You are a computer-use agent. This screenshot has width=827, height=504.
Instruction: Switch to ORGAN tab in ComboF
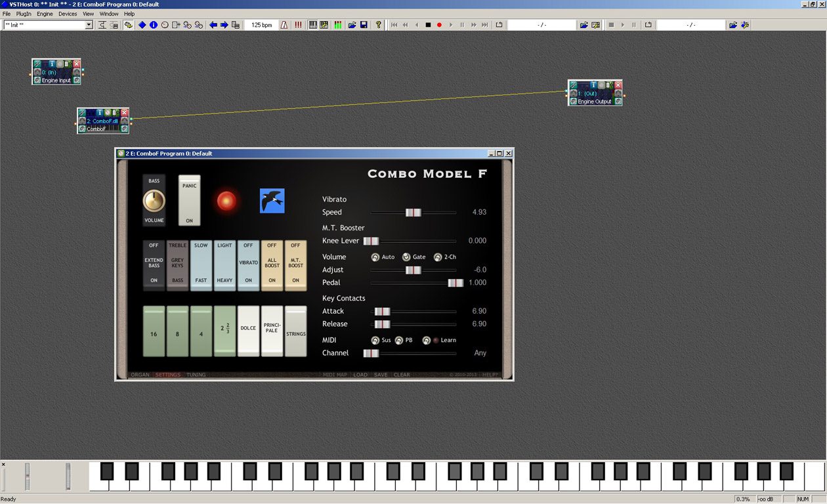140,375
